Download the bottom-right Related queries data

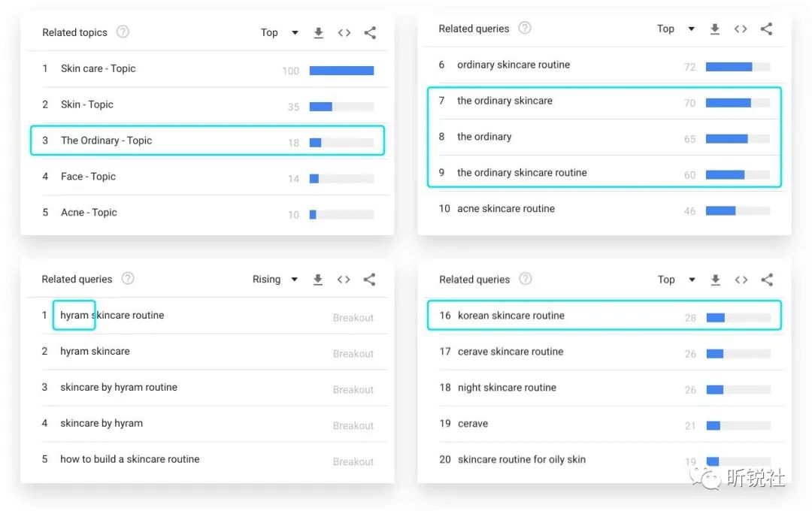pos(715,280)
